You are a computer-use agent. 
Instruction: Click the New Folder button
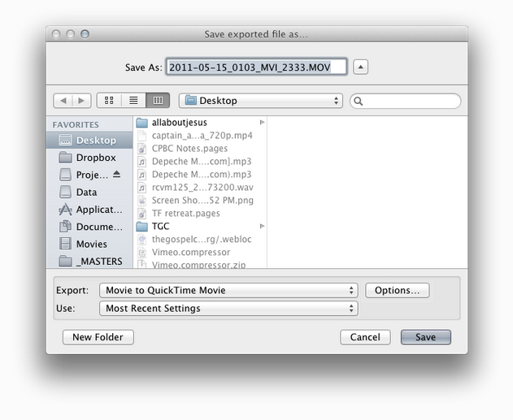98,337
